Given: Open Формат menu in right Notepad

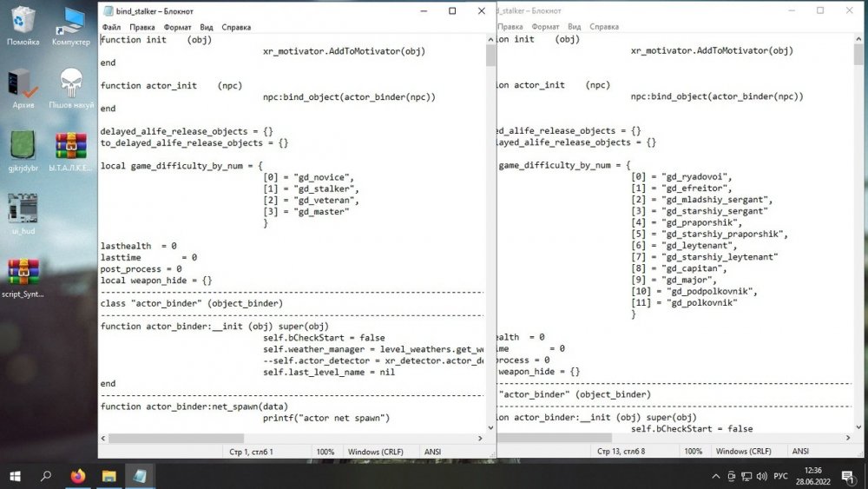Looking at the screenshot, I should tap(545, 27).
